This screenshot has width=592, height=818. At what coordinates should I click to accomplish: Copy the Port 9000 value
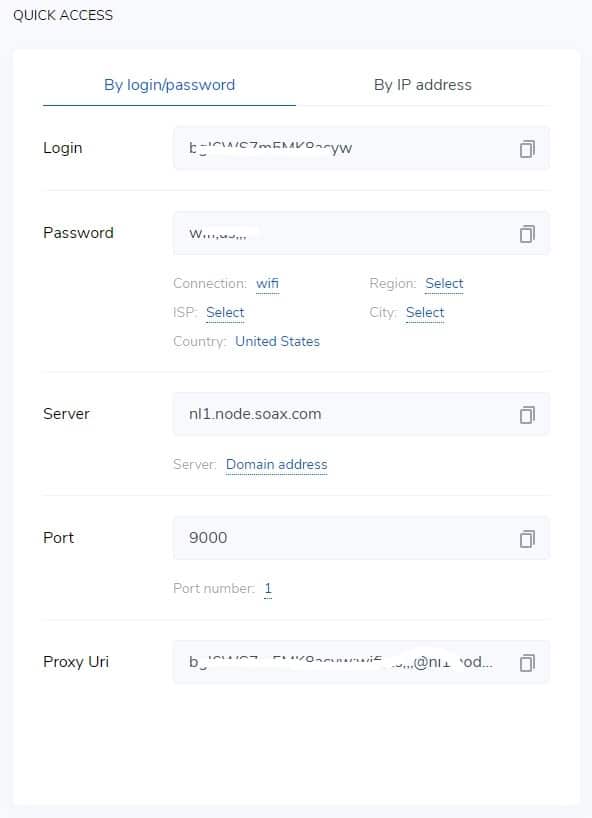click(x=527, y=538)
